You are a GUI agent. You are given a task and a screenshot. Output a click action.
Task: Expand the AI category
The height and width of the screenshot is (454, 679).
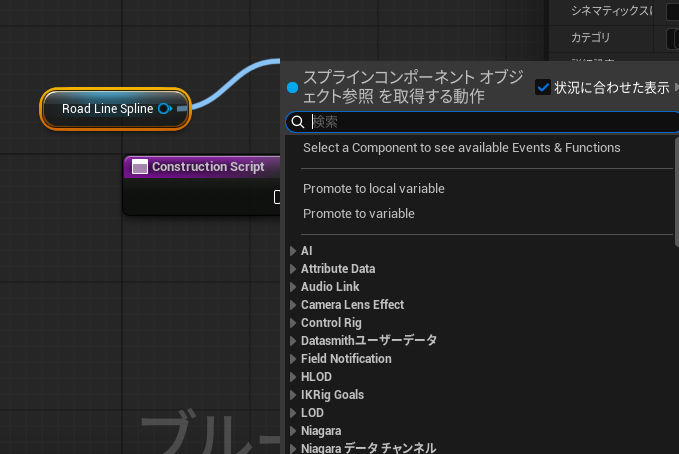pos(293,251)
